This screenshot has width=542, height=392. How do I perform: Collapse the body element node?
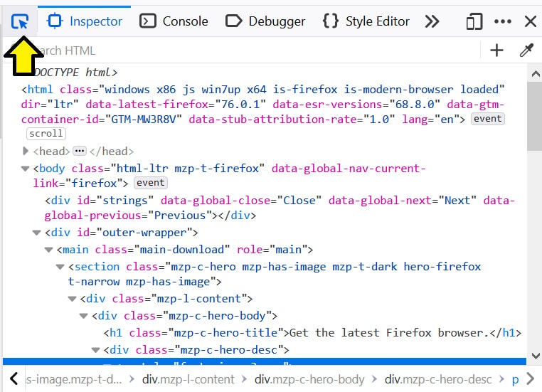26,169
